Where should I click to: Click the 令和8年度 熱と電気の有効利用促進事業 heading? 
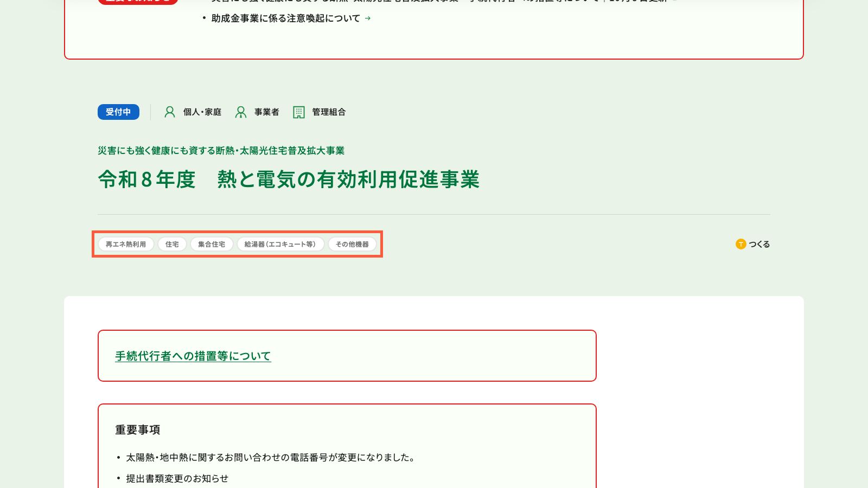pyautogui.click(x=289, y=179)
